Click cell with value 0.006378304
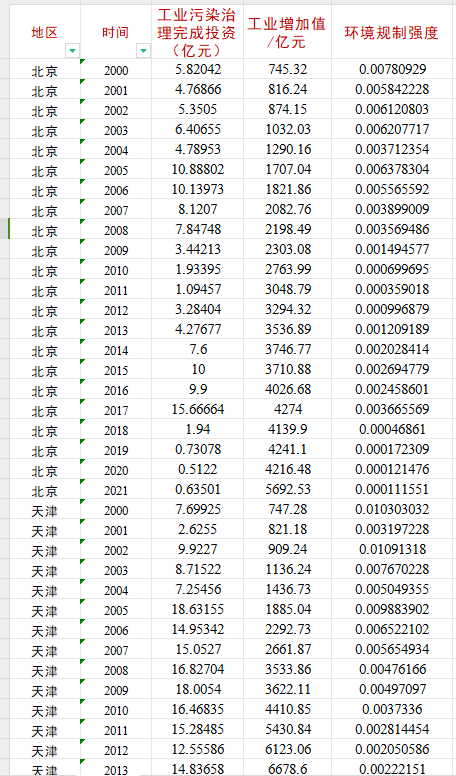 click(392, 170)
